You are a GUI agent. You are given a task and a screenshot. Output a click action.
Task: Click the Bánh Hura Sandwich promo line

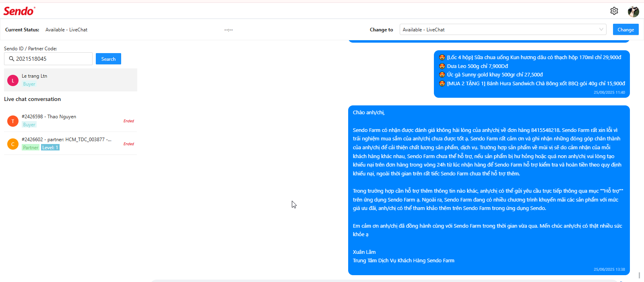click(x=532, y=83)
